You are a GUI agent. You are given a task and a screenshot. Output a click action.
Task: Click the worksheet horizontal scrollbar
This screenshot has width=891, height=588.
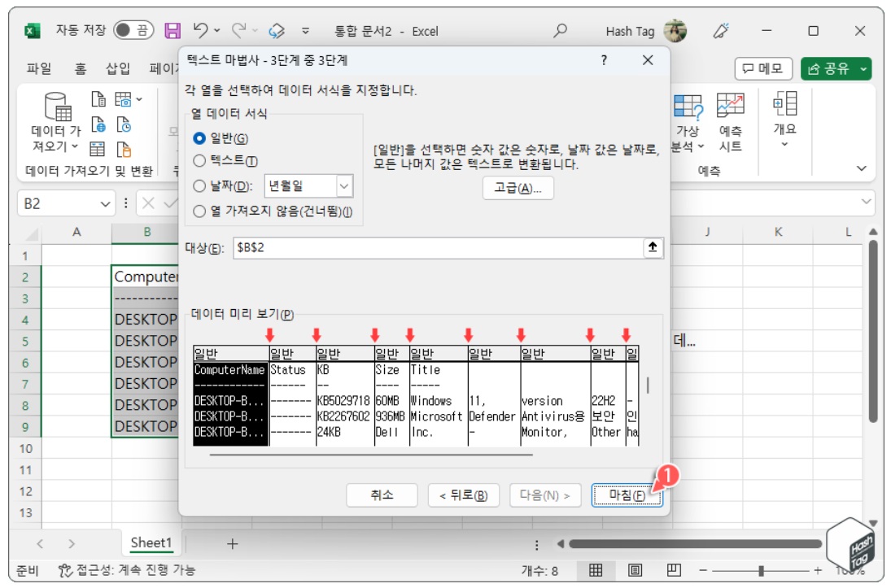tap(696, 544)
